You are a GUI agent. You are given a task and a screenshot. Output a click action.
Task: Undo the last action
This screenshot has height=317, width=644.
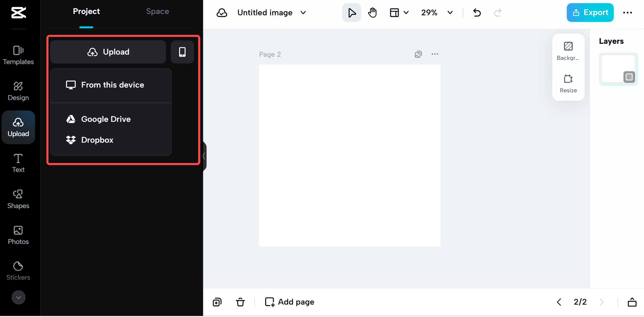[477, 12]
